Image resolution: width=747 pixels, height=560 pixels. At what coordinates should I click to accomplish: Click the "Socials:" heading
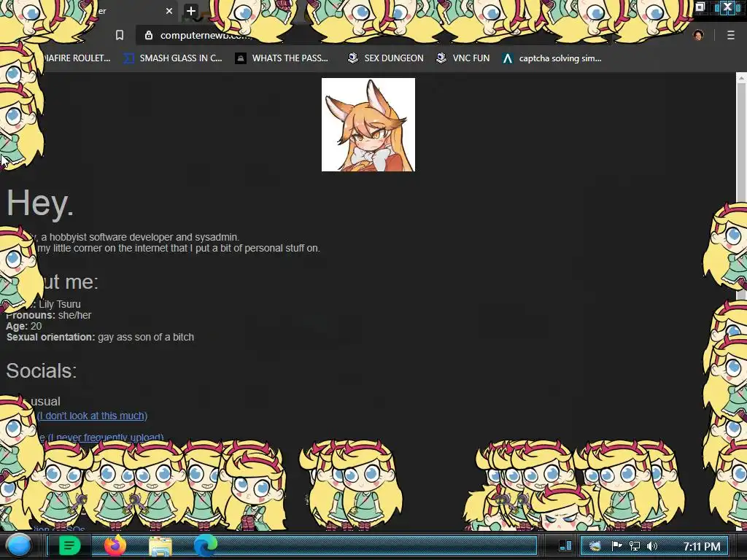[42, 370]
